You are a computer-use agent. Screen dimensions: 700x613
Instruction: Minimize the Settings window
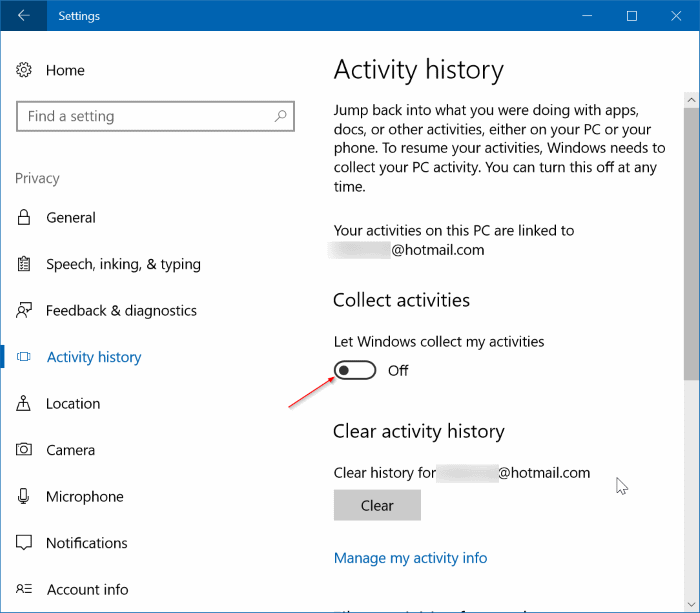point(587,16)
